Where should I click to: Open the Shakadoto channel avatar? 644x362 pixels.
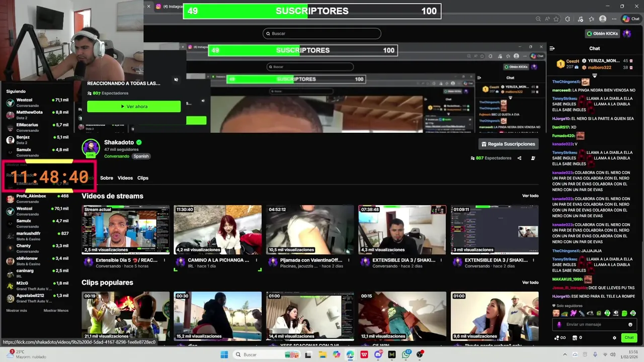point(91,148)
